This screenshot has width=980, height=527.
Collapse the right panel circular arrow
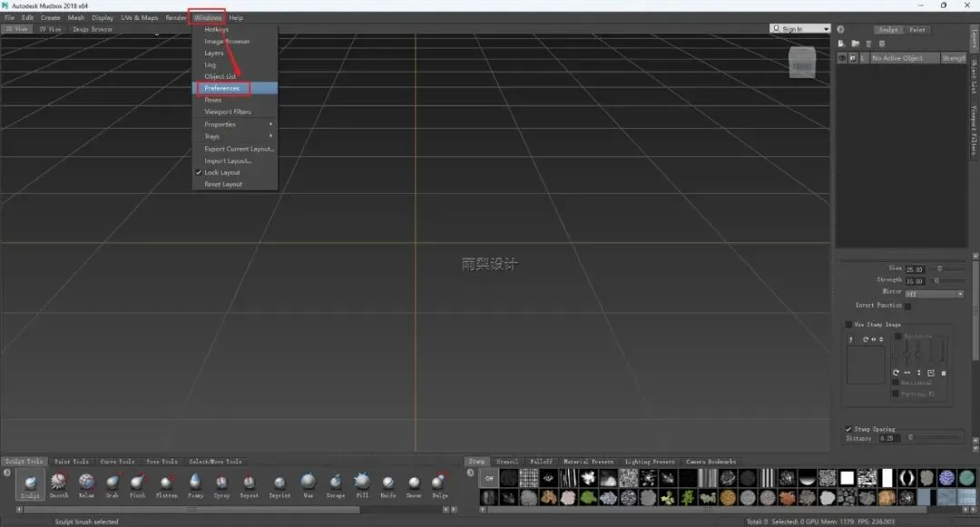(840, 29)
